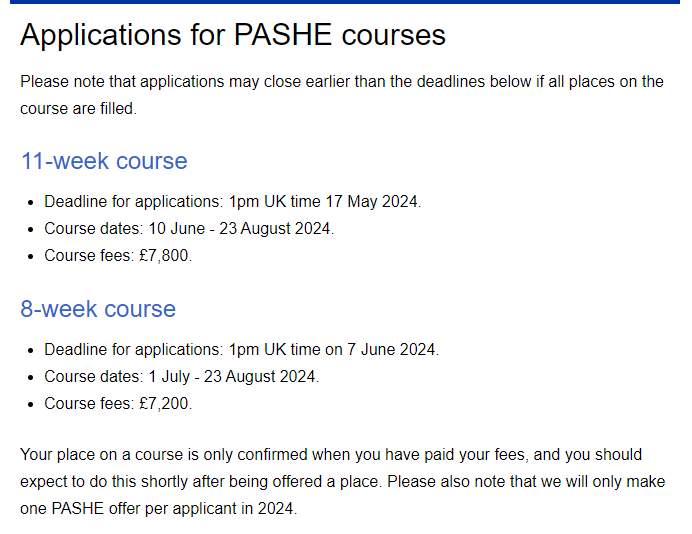Click the word 'PASHE' in the page title
The width and height of the screenshot is (692, 534).
(282, 34)
